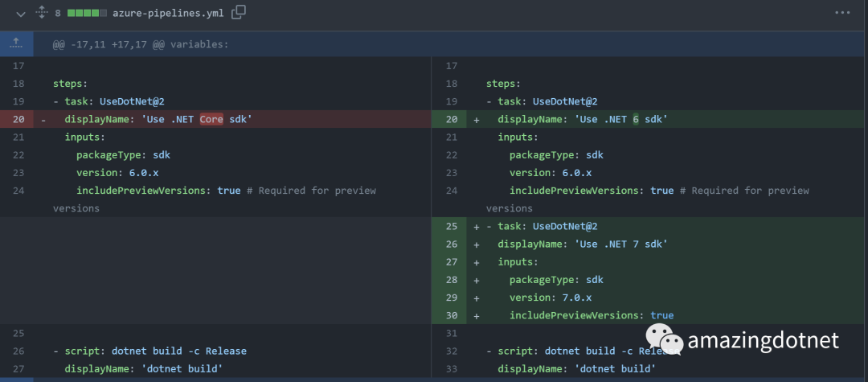This screenshot has width=868, height=382.
Task: Click plus marker on 'Use .NET 6 sdk' line
Action: point(476,119)
